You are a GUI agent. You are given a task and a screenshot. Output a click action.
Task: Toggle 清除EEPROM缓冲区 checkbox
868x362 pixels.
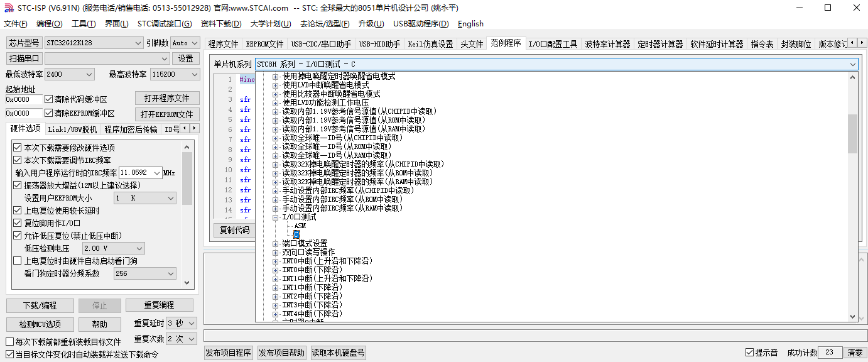point(49,113)
